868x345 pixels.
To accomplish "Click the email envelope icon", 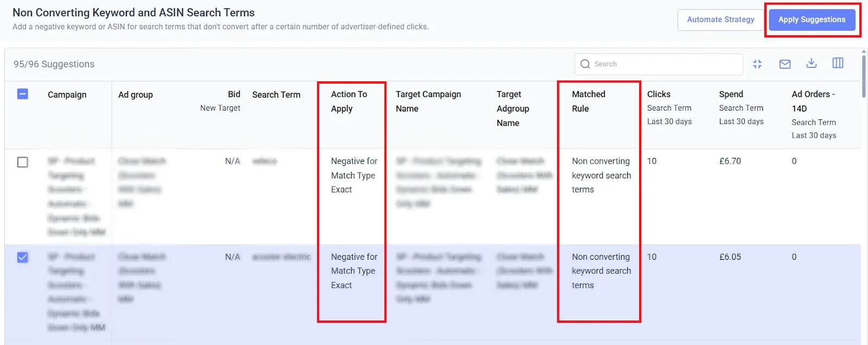I will (x=784, y=64).
